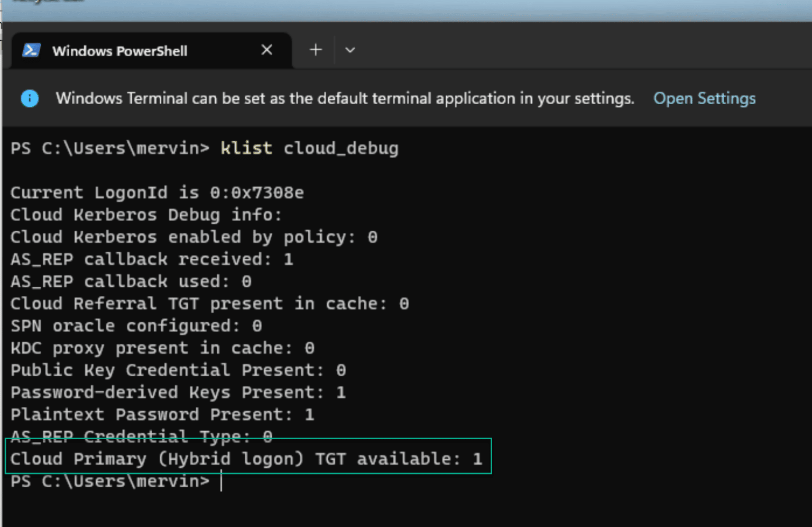Click the info circle before the default terminal message
Viewport: 812px width, 527px height.
30,98
